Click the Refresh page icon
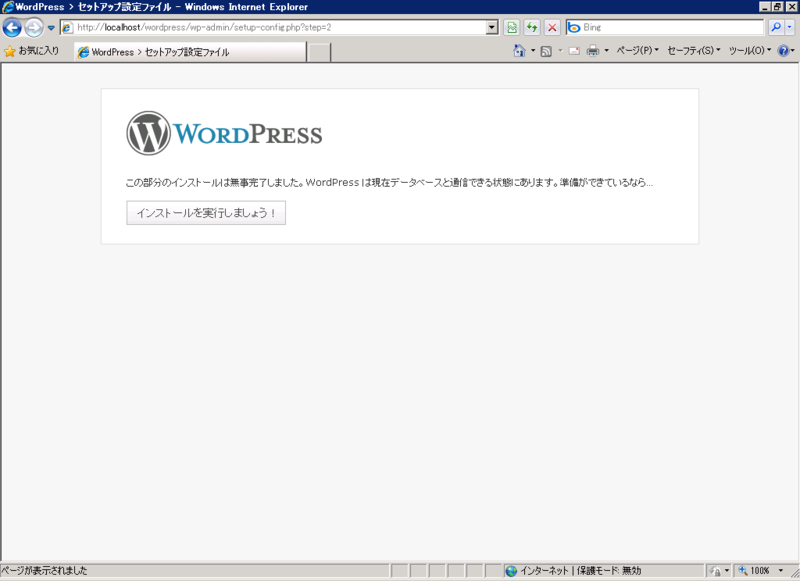 (532, 28)
